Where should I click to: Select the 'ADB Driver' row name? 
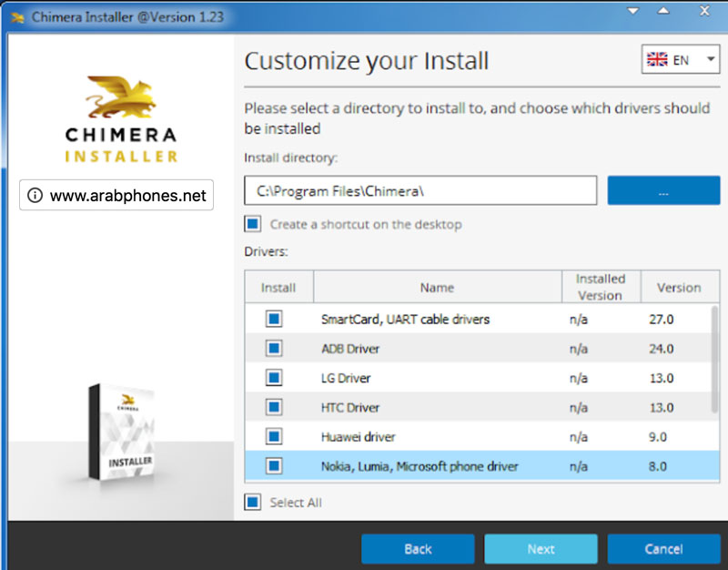350,349
